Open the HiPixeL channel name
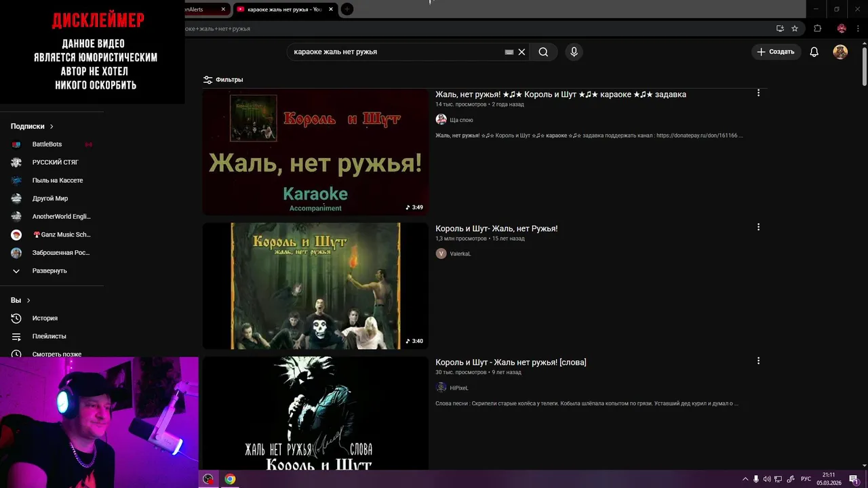The height and width of the screenshot is (488, 868). (459, 388)
